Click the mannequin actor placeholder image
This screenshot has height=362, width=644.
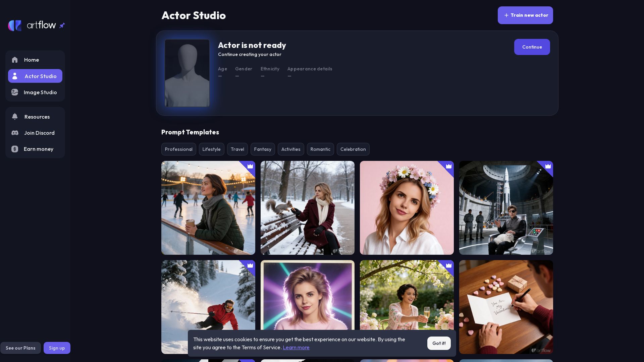[187, 73]
